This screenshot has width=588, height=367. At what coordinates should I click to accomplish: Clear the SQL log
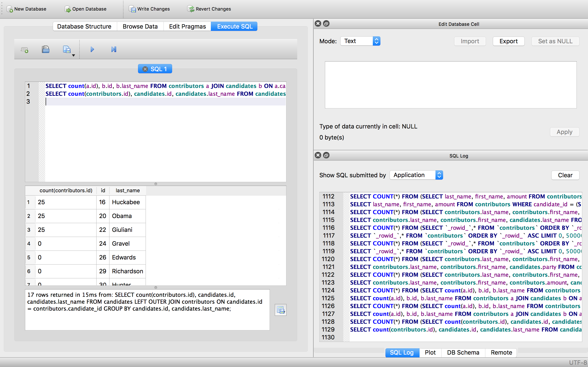tap(565, 175)
